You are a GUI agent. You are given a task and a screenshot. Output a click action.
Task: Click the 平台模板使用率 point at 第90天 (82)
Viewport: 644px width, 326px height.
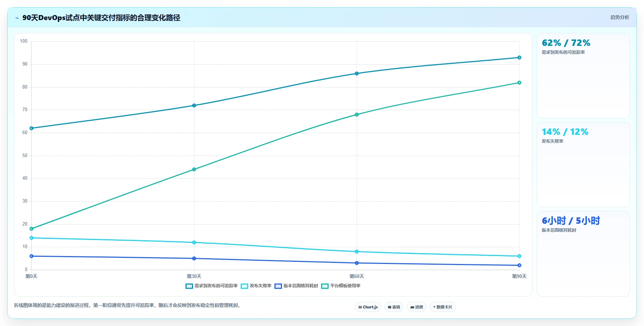click(519, 83)
